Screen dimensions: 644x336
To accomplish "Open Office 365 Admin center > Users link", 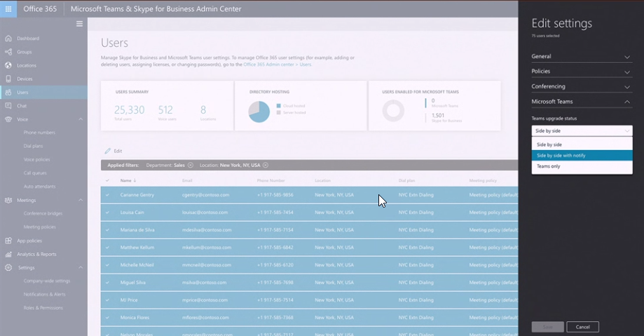I will (x=278, y=65).
